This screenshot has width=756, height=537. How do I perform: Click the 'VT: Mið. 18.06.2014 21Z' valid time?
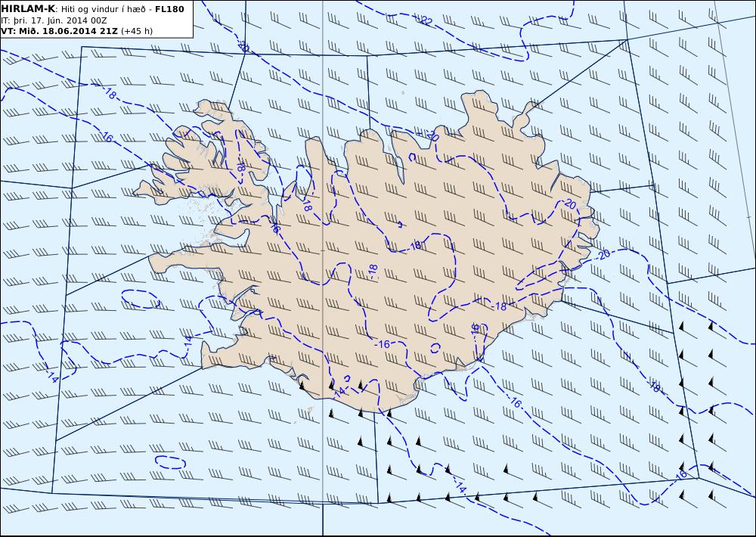(x=59, y=31)
